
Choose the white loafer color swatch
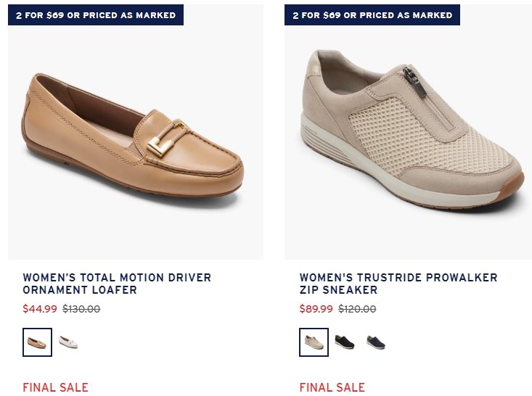68,342
